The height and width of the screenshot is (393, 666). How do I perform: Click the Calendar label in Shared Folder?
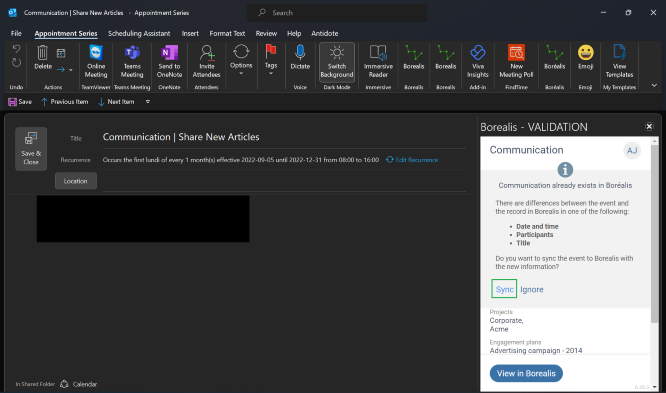[x=85, y=384]
